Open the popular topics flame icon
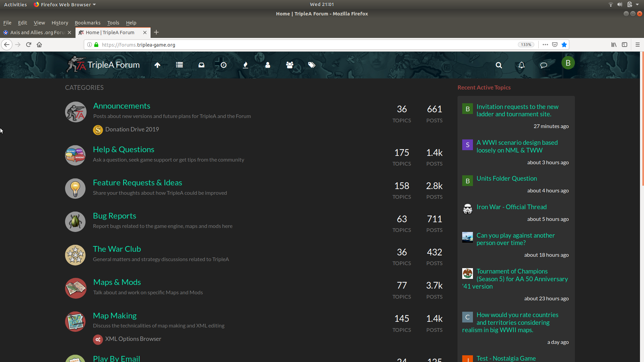Image resolution: width=644 pixels, height=362 pixels. [246, 65]
